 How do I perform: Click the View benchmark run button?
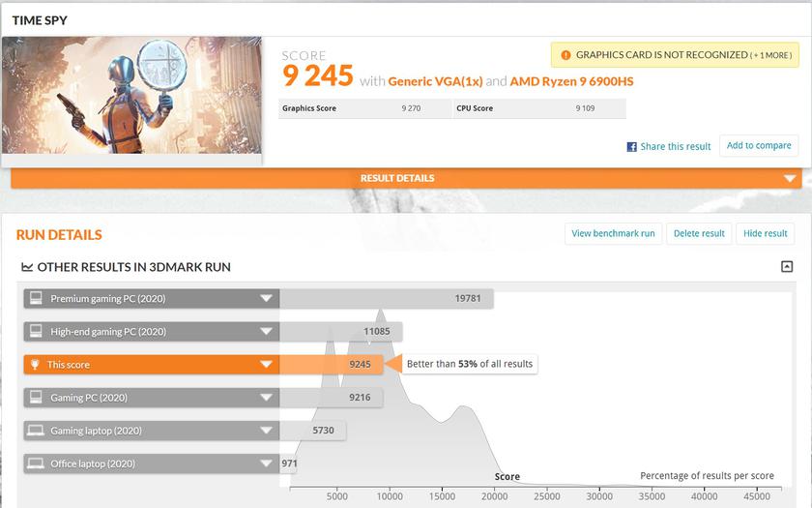click(x=613, y=233)
